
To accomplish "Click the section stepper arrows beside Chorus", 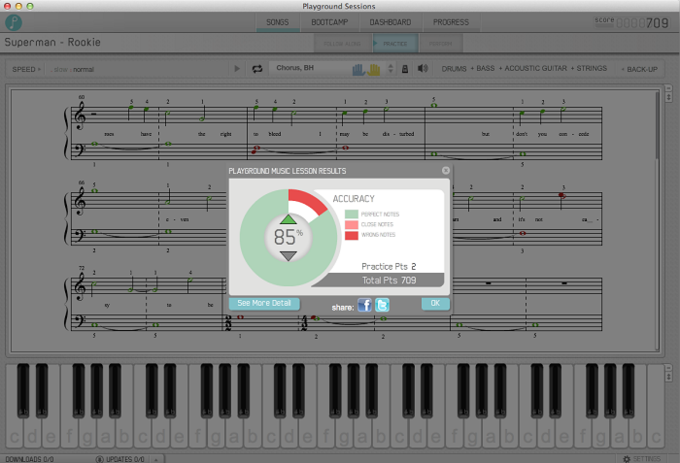I will pyautogui.click(x=390, y=68).
